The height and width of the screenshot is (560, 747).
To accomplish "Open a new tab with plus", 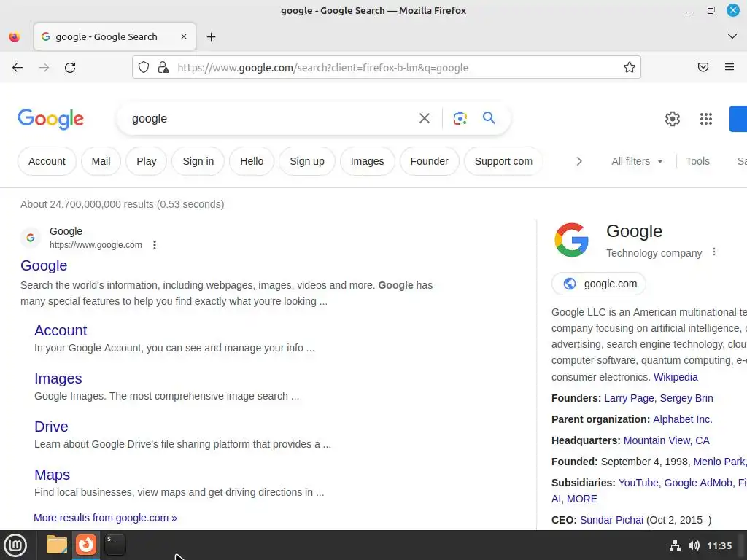I will click(x=211, y=36).
